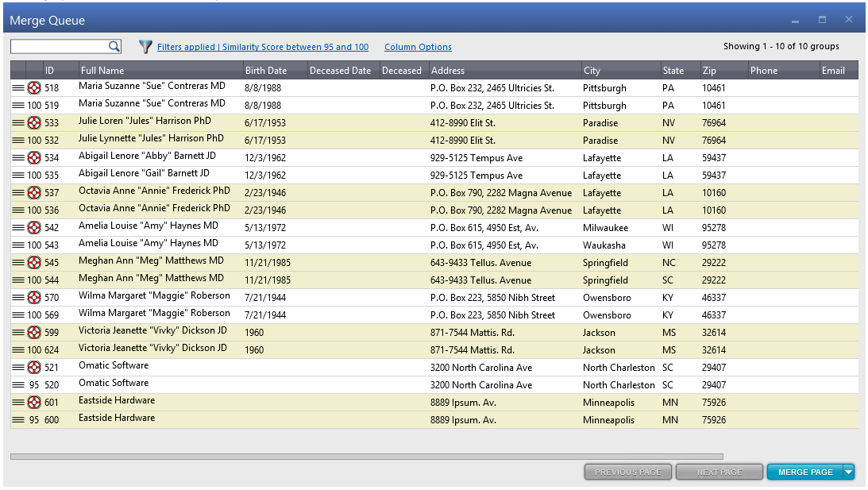
Task: Click the Merge Page button
Action: 805,472
